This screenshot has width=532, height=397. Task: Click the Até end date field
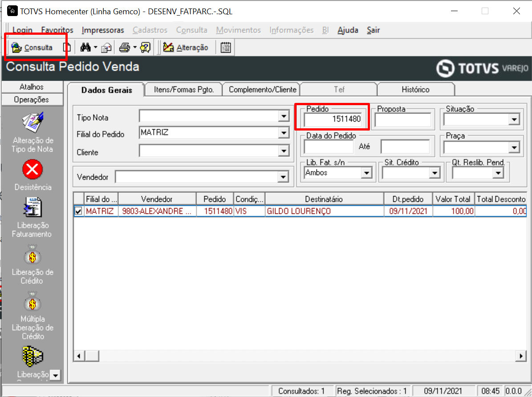click(x=405, y=147)
